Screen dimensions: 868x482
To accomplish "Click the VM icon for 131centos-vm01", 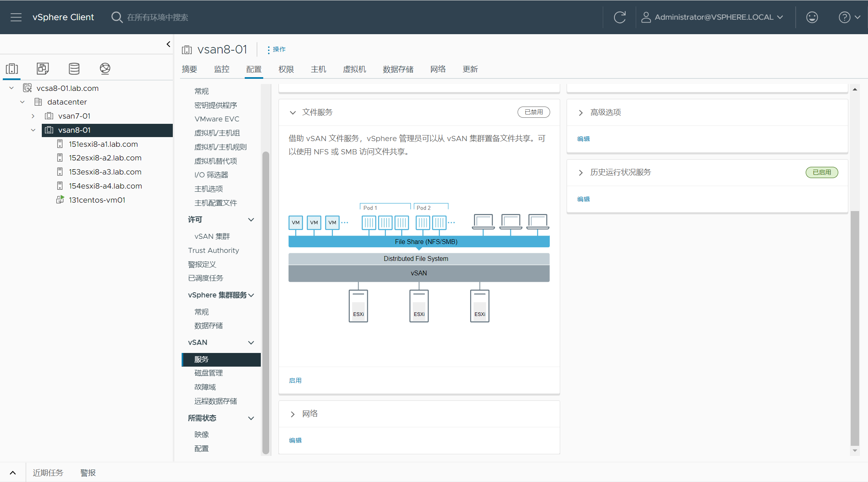I will pos(60,199).
